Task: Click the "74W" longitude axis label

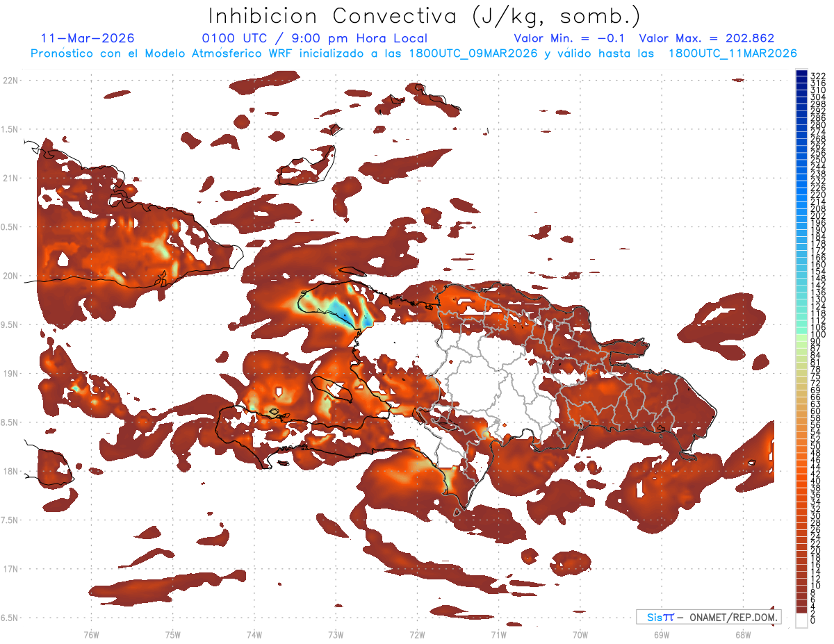Action: 254,634
